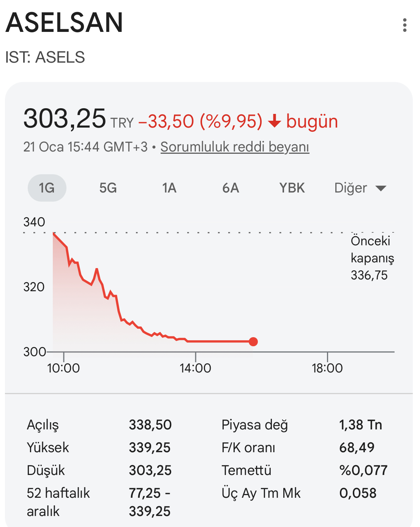The height and width of the screenshot is (527, 420).
Task: Click the ASELSAN company title
Action: coord(65,23)
